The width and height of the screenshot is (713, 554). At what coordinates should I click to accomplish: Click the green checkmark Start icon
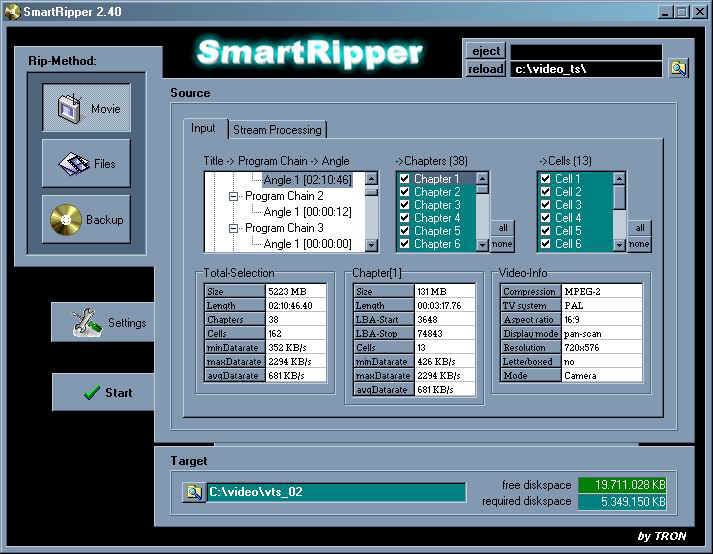tap(92, 392)
